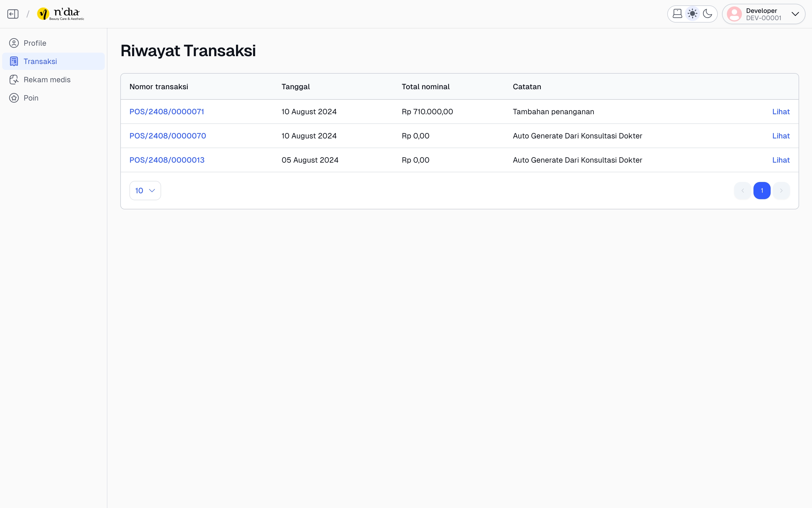Click the Rekam medis heartbeat icon

14,80
